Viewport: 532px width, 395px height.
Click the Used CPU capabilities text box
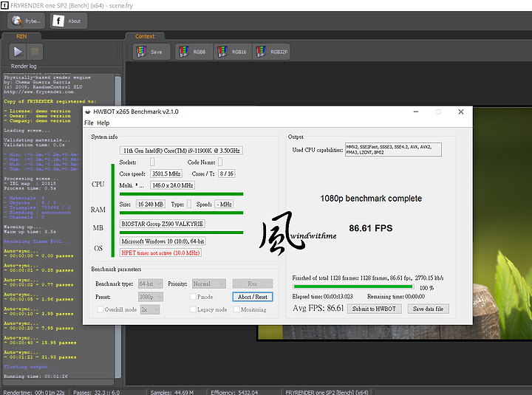click(x=393, y=150)
